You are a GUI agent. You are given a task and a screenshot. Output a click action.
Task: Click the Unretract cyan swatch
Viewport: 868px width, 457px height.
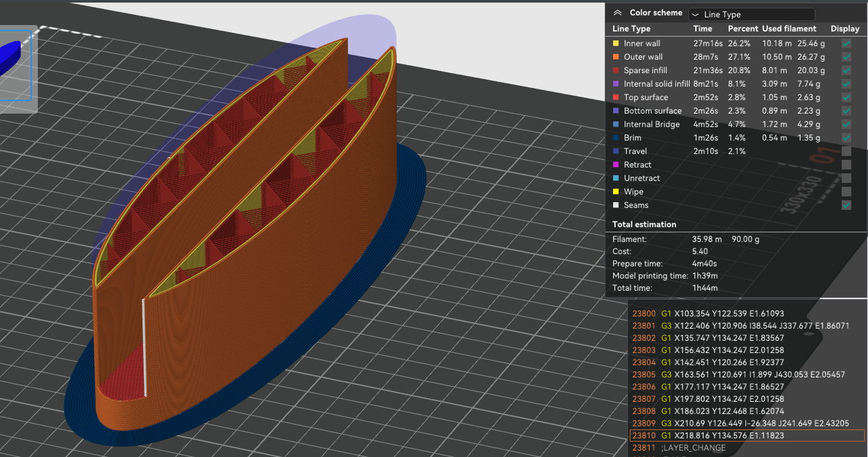pos(616,178)
